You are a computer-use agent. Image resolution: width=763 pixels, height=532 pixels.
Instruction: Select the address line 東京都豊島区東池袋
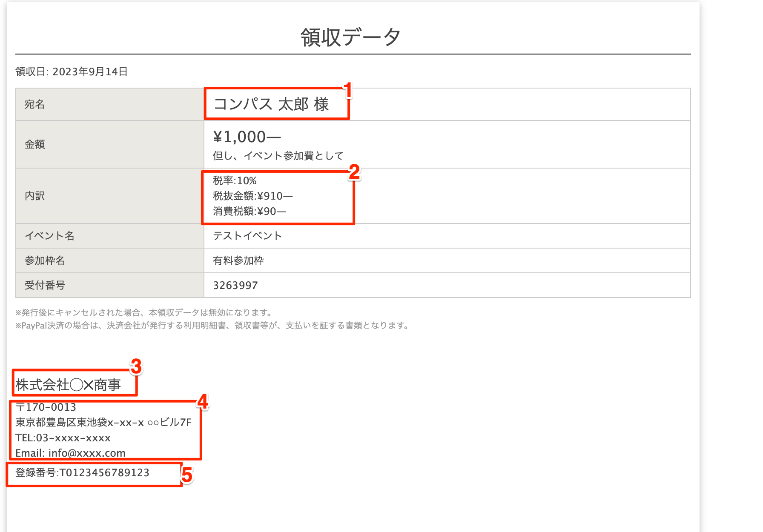tap(103, 422)
